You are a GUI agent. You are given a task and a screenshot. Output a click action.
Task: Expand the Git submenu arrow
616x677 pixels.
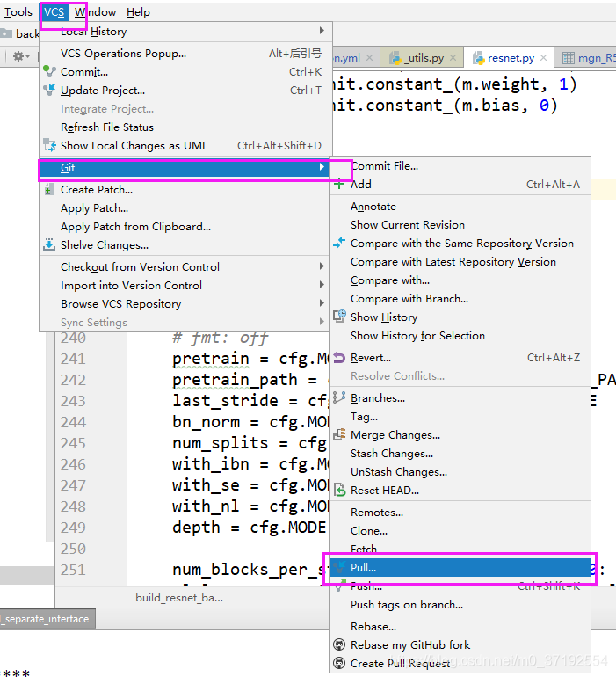pyautogui.click(x=322, y=167)
